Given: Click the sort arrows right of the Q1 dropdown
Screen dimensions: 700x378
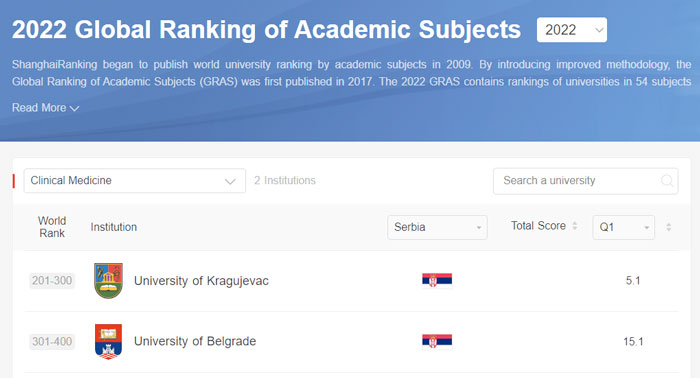Looking at the screenshot, I should (x=668, y=227).
